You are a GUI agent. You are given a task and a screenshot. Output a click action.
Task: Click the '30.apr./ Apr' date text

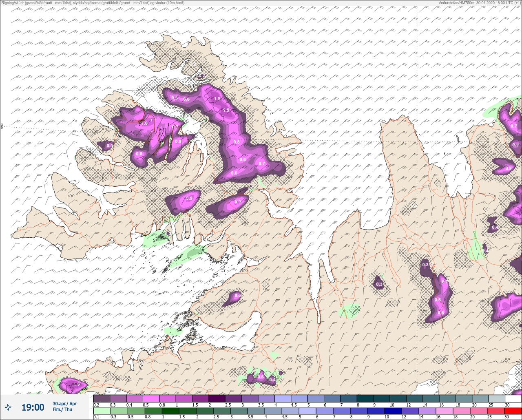point(64,404)
